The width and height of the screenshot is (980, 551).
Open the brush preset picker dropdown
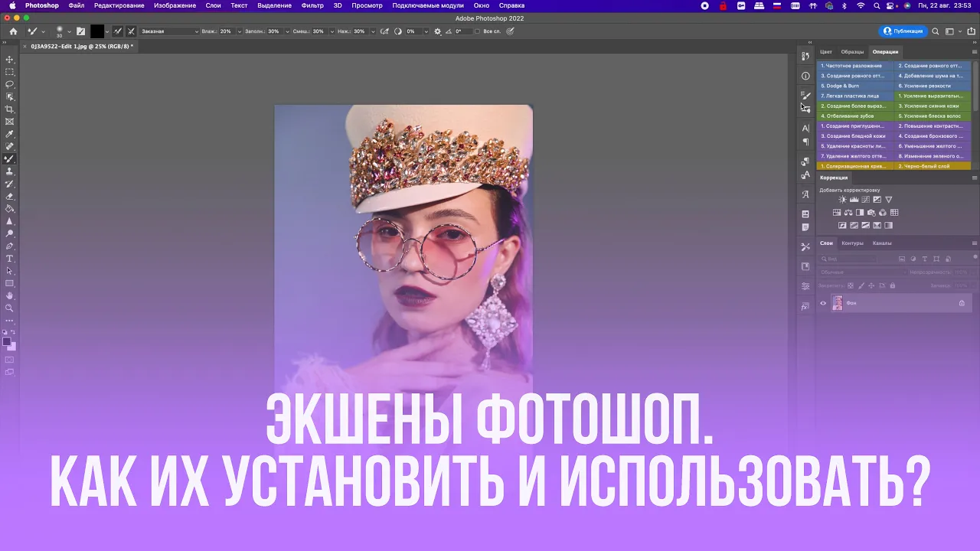[x=69, y=31]
